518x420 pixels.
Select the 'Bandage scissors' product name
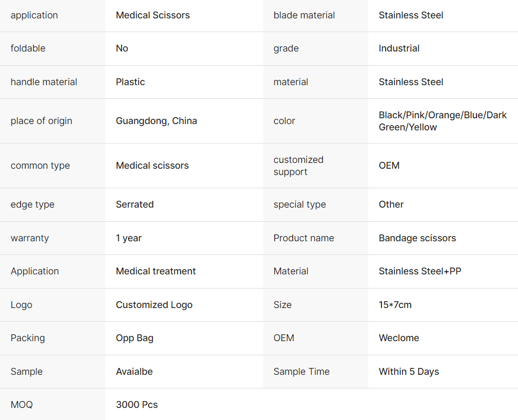[417, 238]
